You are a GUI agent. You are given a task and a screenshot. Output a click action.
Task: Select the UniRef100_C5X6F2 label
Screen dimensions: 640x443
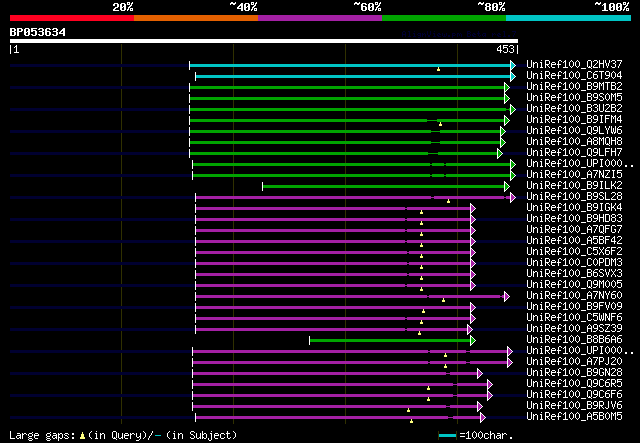[x=574, y=252]
